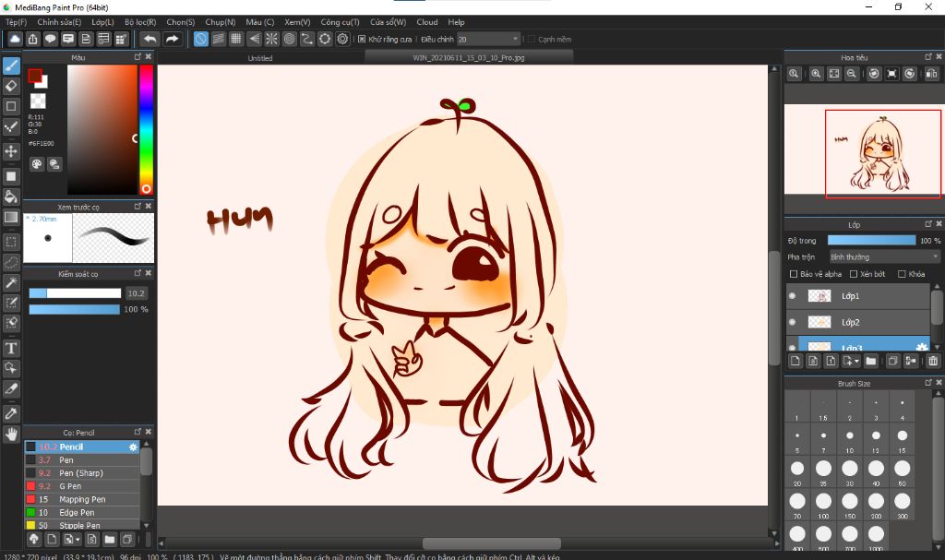945x560 pixels.
Task: Check the Khóa lock option
Action: 902,274
